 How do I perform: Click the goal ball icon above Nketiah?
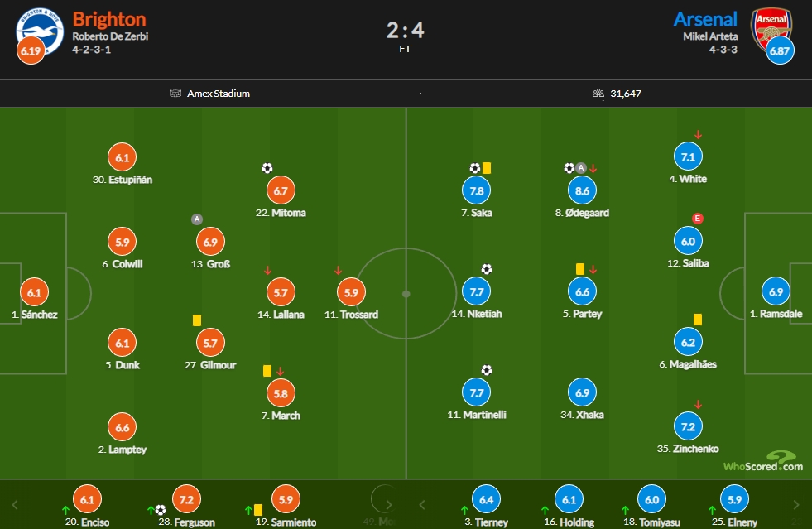tap(486, 269)
